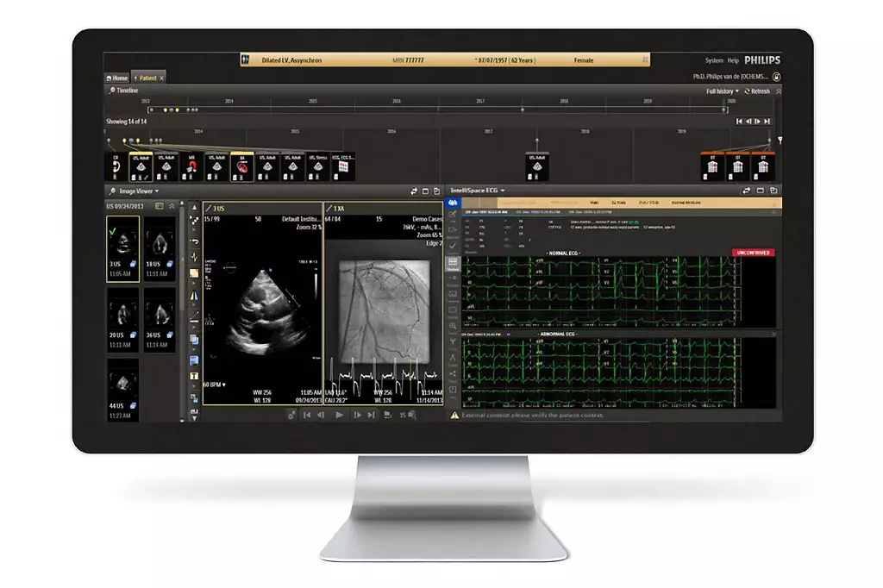The image size is (883, 588).
Task: Select the 18 US thumbnail
Action: click(160, 247)
